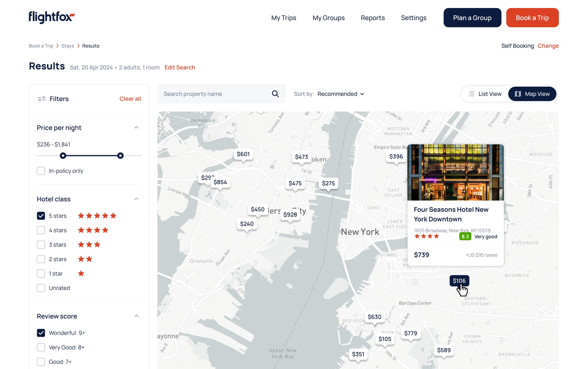The width and height of the screenshot is (588, 369).
Task: Open Settings in navigation
Action: [x=414, y=18]
